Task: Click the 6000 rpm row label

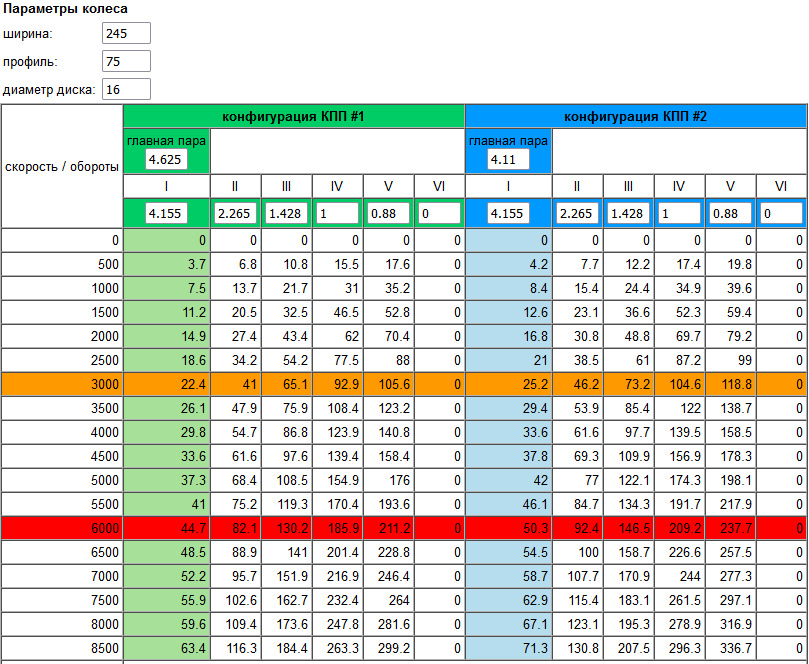Action: (105, 528)
